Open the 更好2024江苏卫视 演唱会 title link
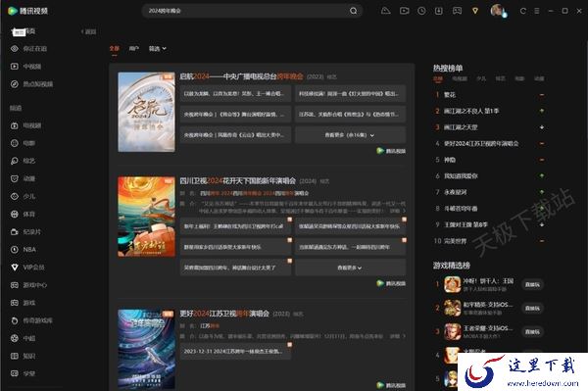588x391 pixels. [x=224, y=314]
